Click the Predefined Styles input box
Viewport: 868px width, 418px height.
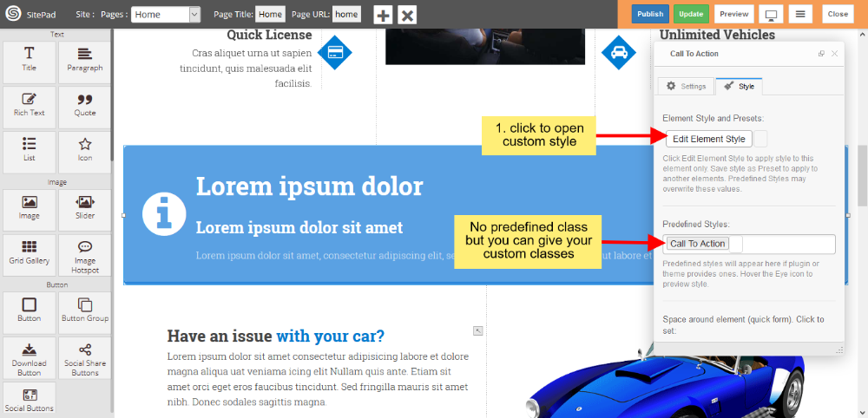coord(749,244)
